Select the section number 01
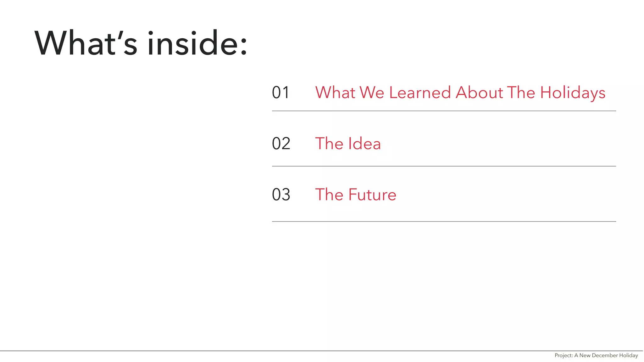This screenshot has height=362, width=644. [280, 93]
